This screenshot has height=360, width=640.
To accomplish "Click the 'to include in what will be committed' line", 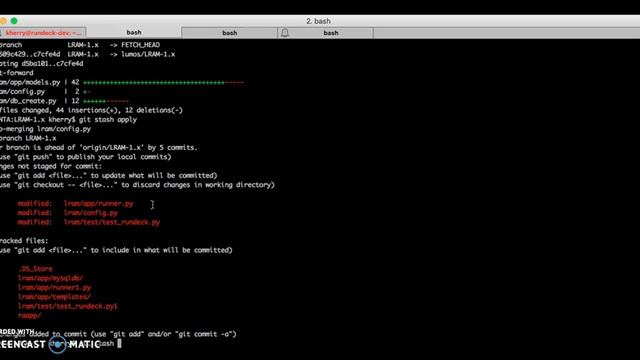I will point(116,250).
